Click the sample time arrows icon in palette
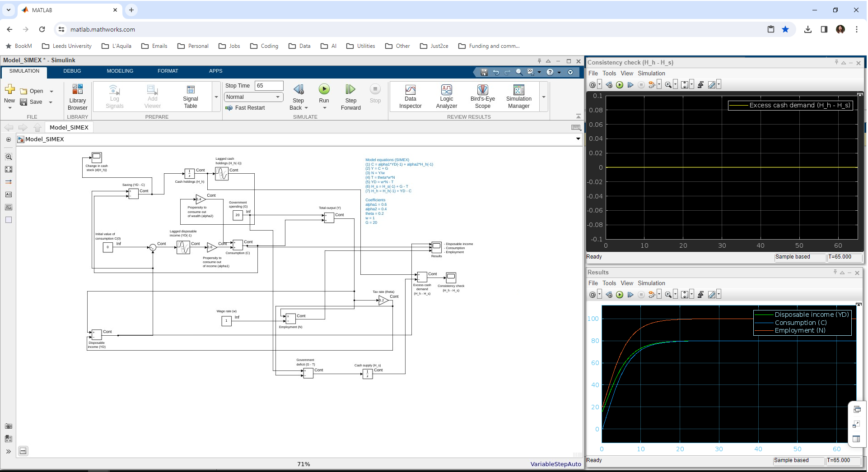The width and height of the screenshot is (868, 472). coord(9,182)
